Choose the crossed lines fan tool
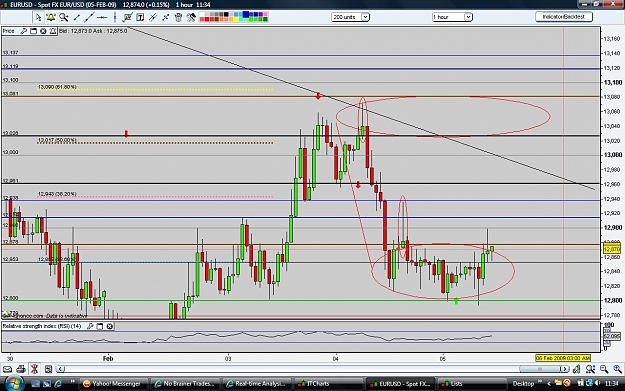This screenshot has height=391, width=625. 153,17
